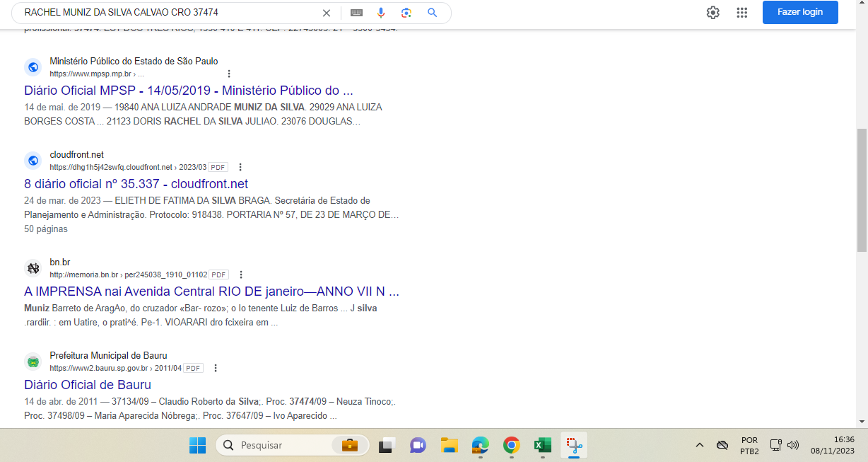Image resolution: width=868 pixels, height=462 pixels.
Task: Click the cloud sync tray icon
Action: [x=722, y=445]
